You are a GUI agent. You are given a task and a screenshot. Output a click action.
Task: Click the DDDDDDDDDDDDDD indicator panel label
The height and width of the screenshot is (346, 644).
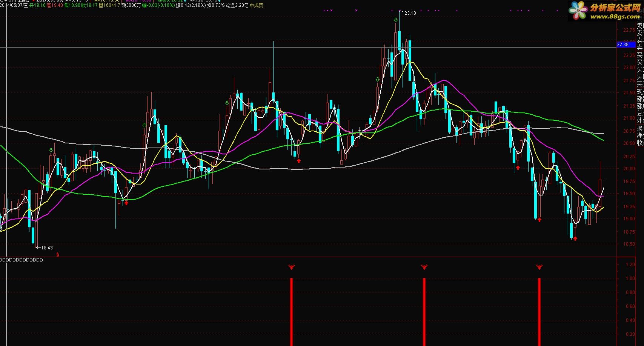pyautogui.click(x=21, y=260)
